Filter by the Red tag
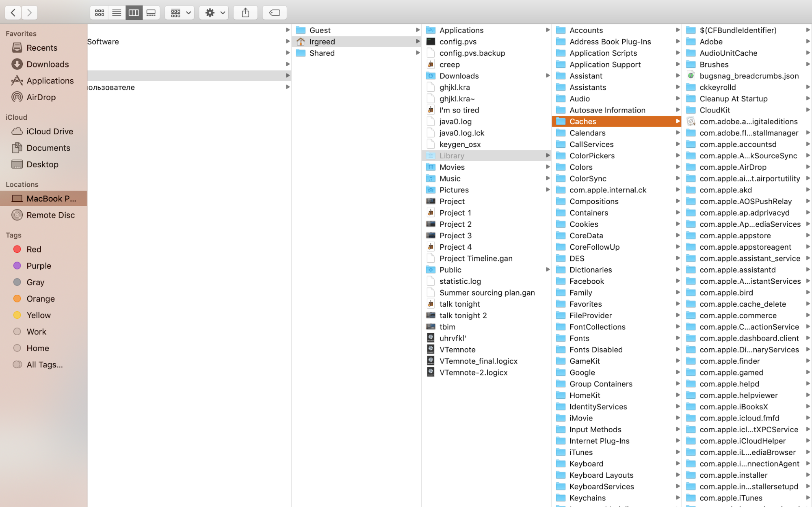The height and width of the screenshot is (507, 812). tap(43, 249)
